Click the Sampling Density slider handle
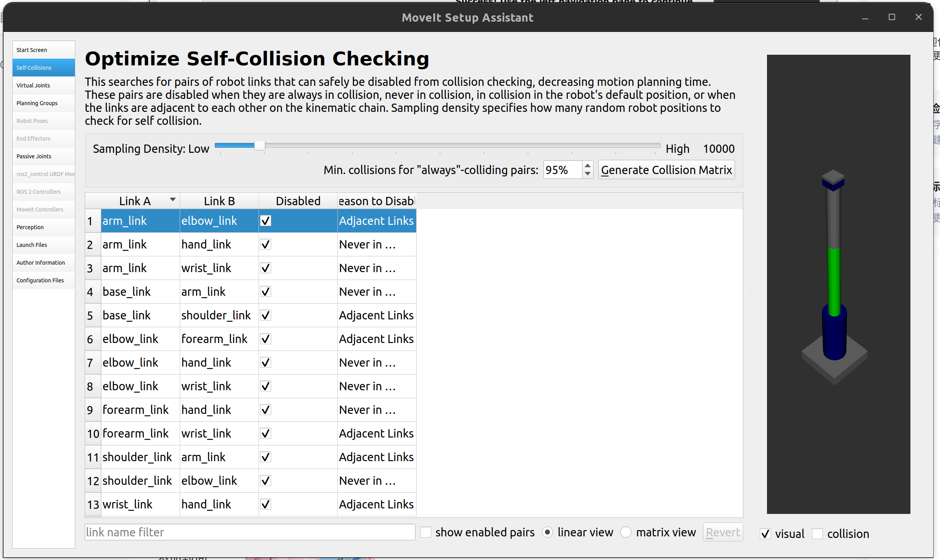Image resolution: width=940 pixels, height=560 pixels. click(x=259, y=146)
